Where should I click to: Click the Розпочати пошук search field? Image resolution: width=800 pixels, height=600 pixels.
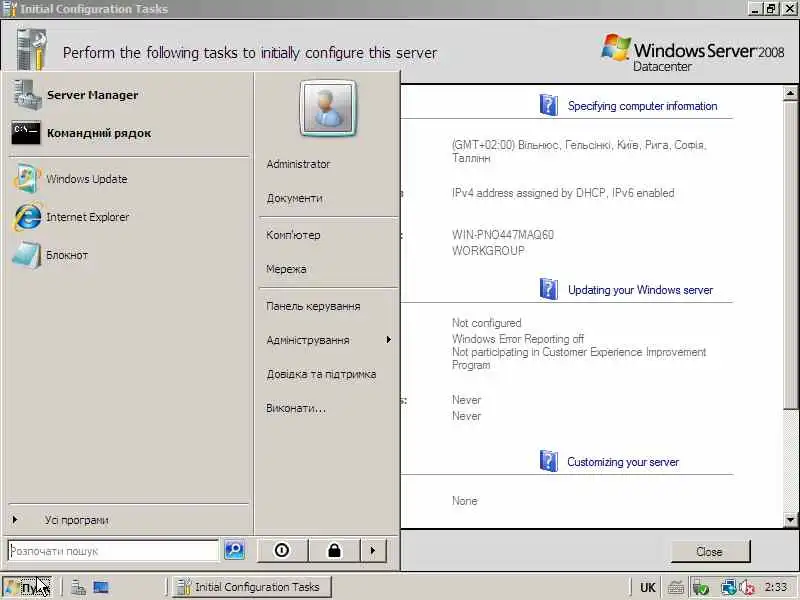click(113, 551)
